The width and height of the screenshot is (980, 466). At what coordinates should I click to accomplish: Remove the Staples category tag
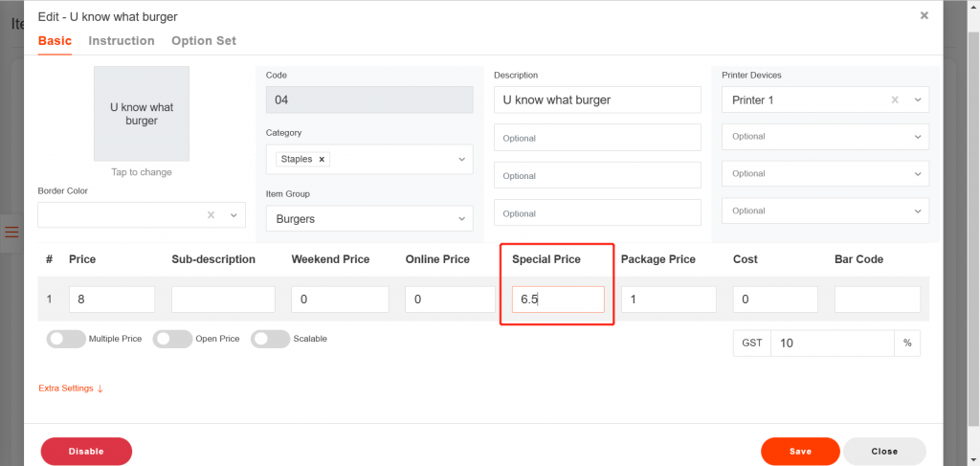322,160
